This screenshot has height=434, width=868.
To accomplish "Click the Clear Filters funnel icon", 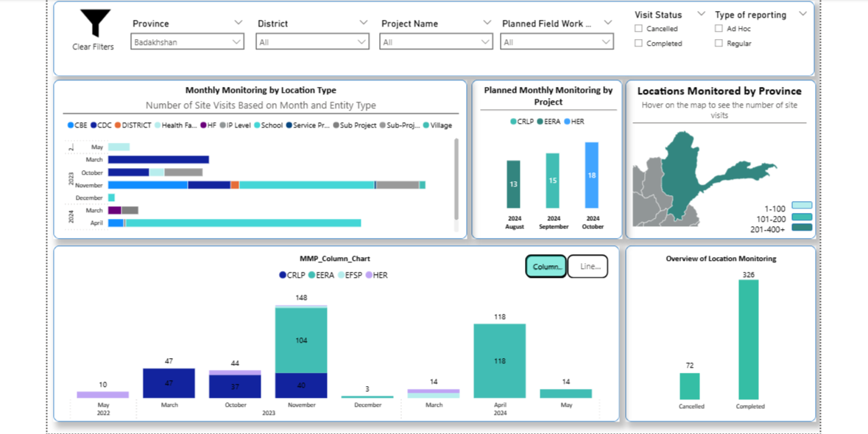I will click(x=95, y=24).
